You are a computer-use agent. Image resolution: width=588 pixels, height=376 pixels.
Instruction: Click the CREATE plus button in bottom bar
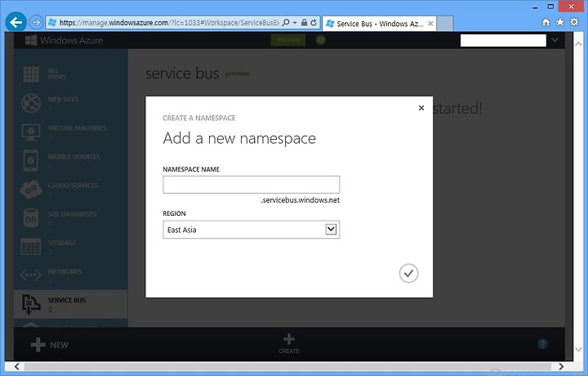pos(289,343)
